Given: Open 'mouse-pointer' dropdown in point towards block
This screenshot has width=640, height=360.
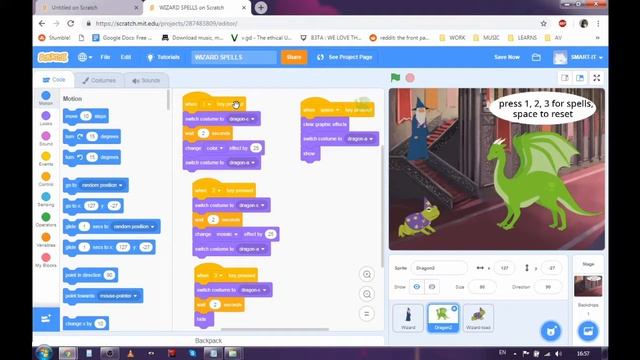Looking at the screenshot, I should 118,296.
